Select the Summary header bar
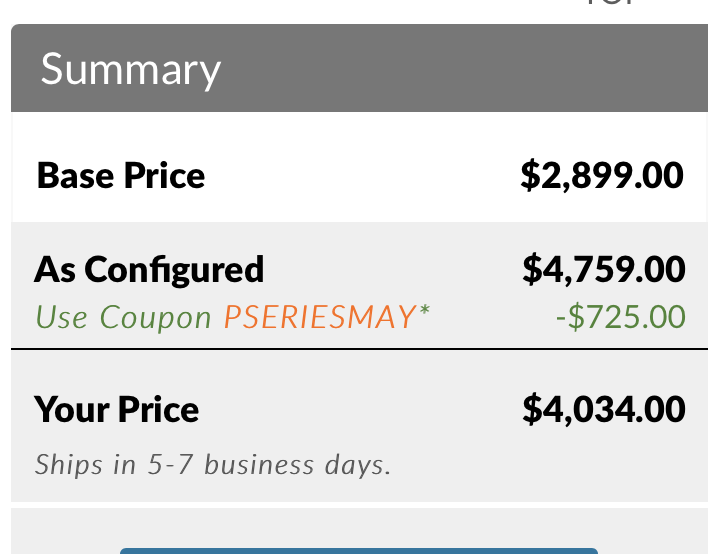This screenshot has width=716, height=554. (x=359, y=68)
